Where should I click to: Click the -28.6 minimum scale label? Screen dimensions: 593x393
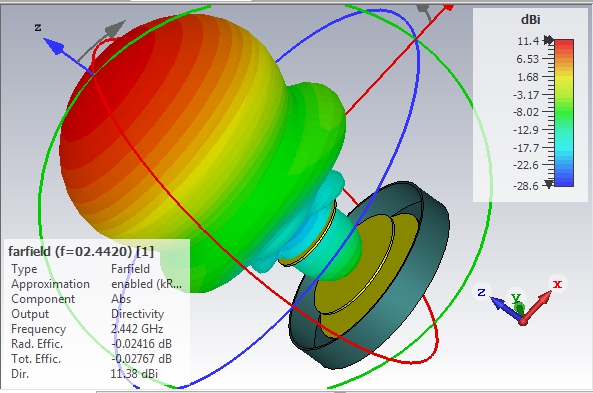click(526, 186)
